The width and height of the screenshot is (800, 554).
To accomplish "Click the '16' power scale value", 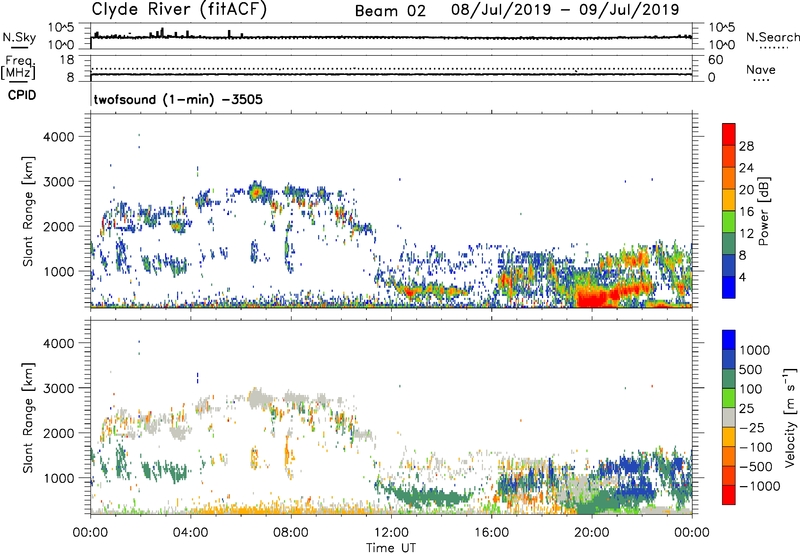I will click(x=746, y=212).
